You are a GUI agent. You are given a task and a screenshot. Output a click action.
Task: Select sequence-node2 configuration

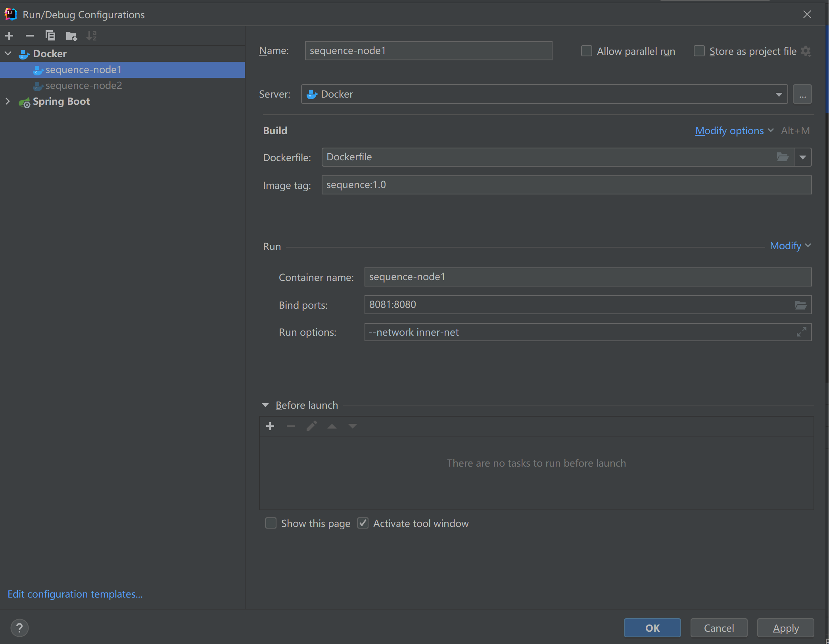pos(83,86)
